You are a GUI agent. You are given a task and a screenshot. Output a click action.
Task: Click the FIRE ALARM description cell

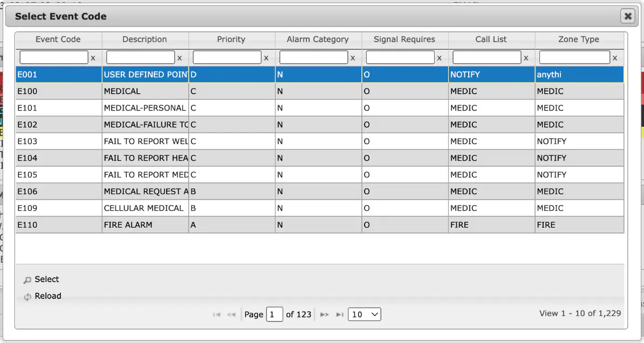click(146, 225)
